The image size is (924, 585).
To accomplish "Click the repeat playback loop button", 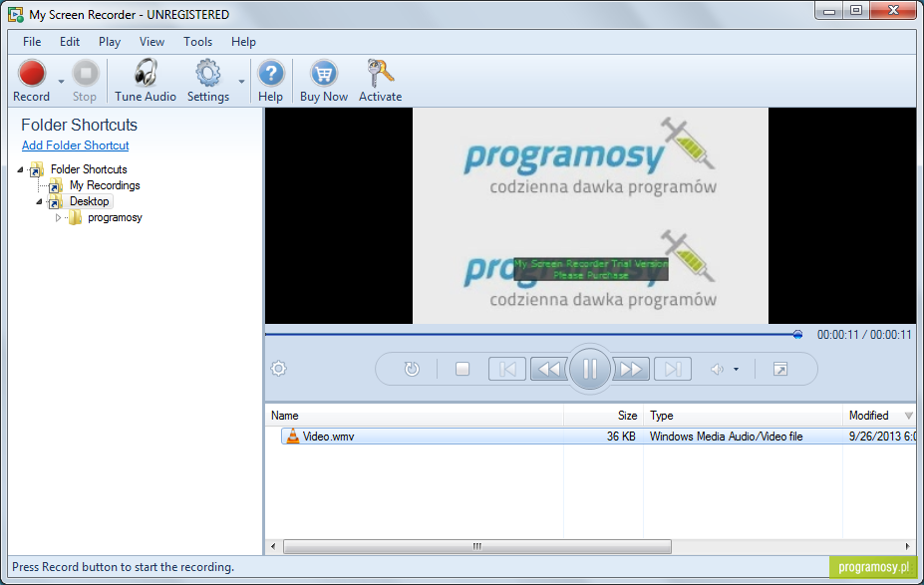I will (412, 370).
